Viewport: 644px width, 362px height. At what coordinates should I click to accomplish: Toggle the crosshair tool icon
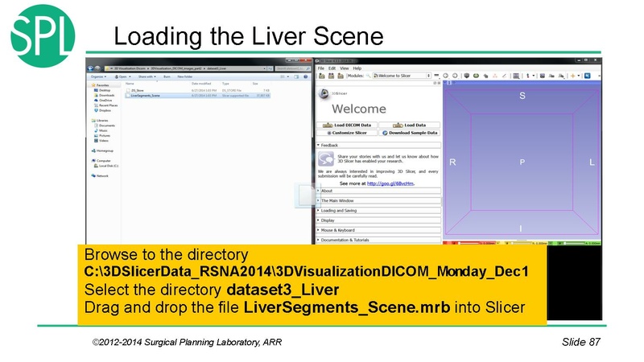(x=572, y=76)
